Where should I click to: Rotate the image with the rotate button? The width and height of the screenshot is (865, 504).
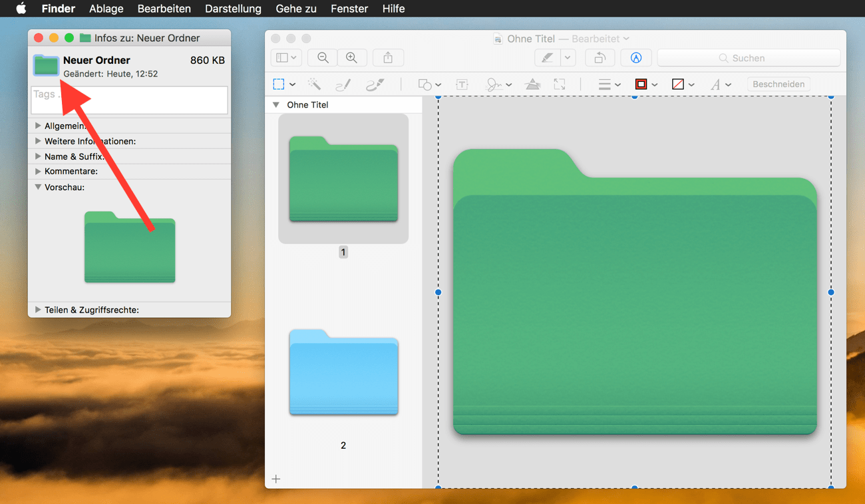tap(600, 58)
